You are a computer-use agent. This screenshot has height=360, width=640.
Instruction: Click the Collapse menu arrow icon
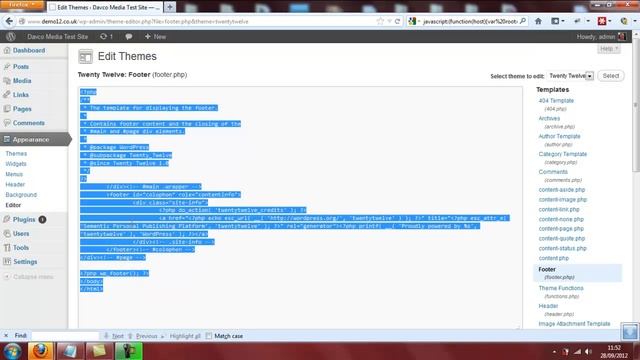pyautogui.click(x=7, y=277)
